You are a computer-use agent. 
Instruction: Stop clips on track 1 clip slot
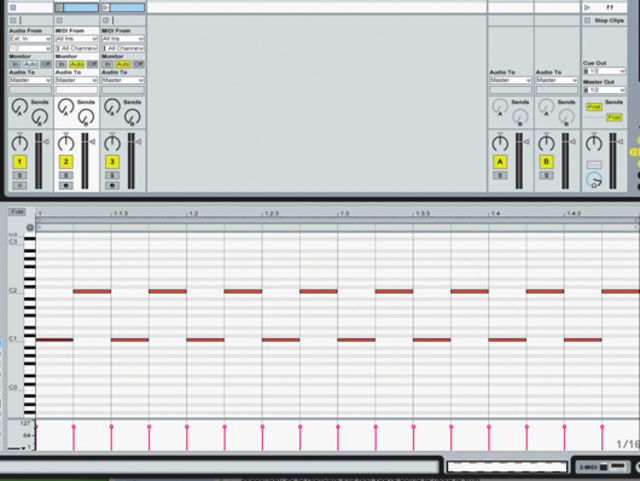(x=13, y=7)
